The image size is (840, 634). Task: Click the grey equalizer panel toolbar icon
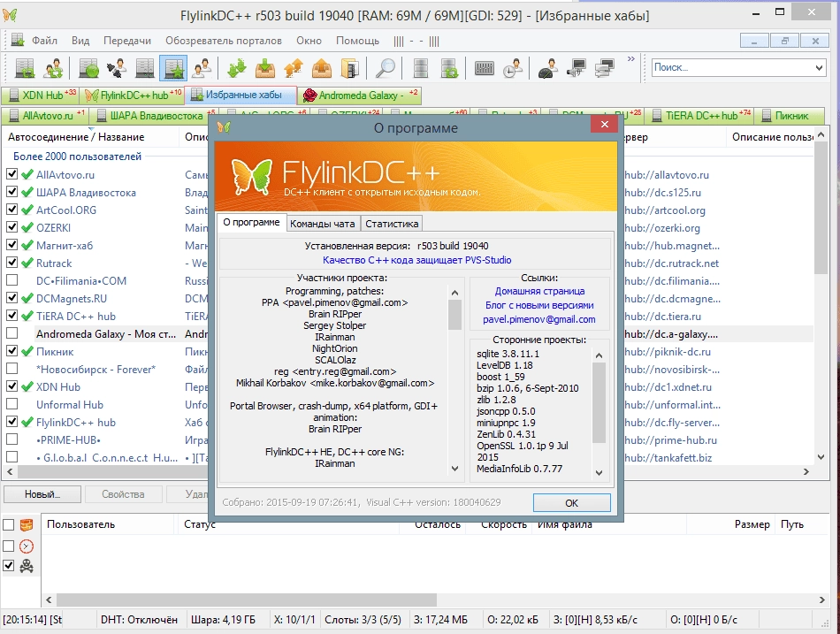(x=485, y=69)
